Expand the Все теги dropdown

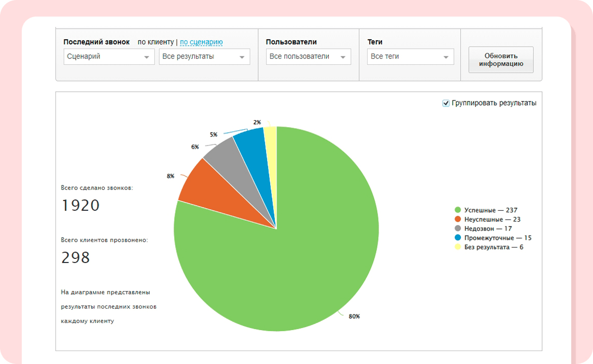coord(411,56)
